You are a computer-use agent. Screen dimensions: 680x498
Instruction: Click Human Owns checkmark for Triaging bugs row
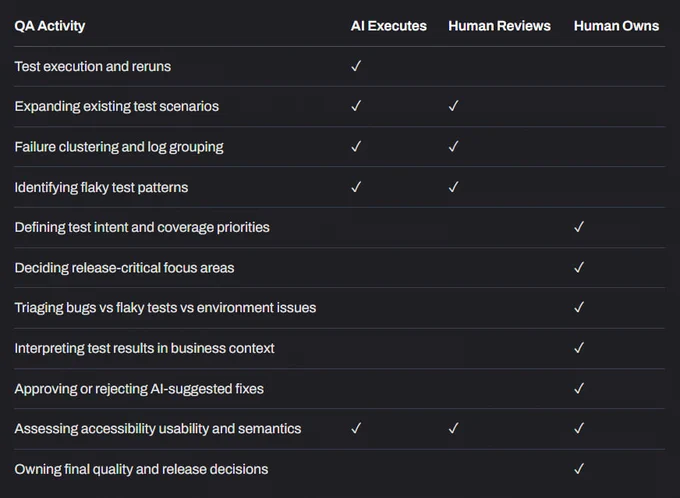click(579, 308)
